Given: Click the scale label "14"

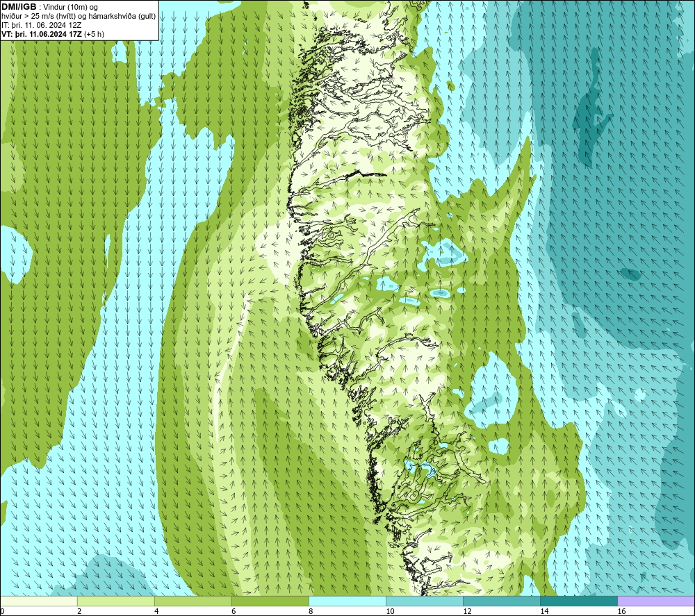Looking at the screenshot, I should (x=544, y=611).
